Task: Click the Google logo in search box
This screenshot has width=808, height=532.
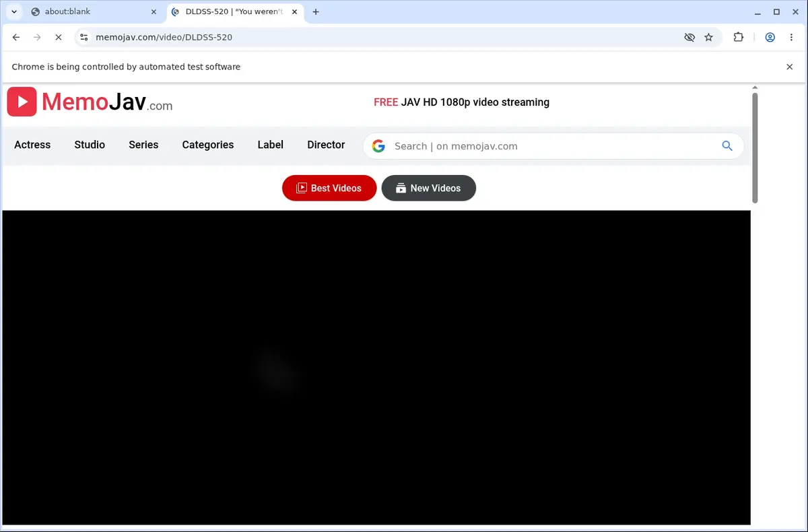Action: tap(378, 146)
